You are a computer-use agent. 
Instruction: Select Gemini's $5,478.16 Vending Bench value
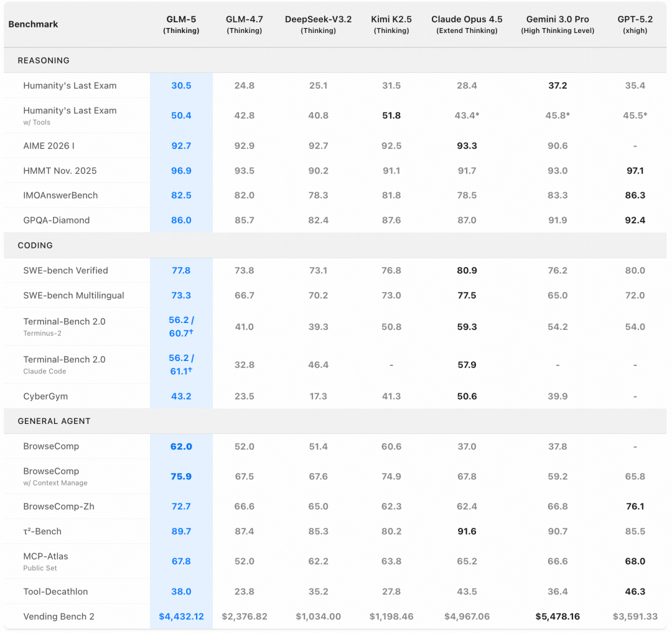(x=558, y=616)
